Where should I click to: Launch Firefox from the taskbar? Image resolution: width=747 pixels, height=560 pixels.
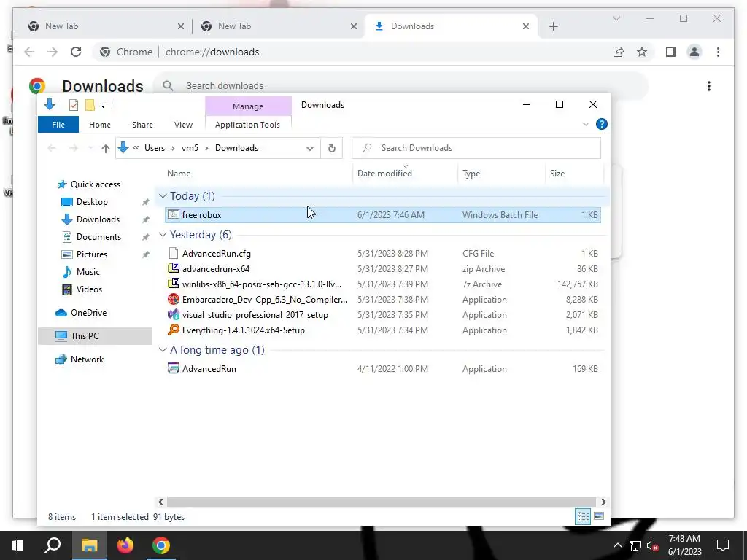(125, 545)
